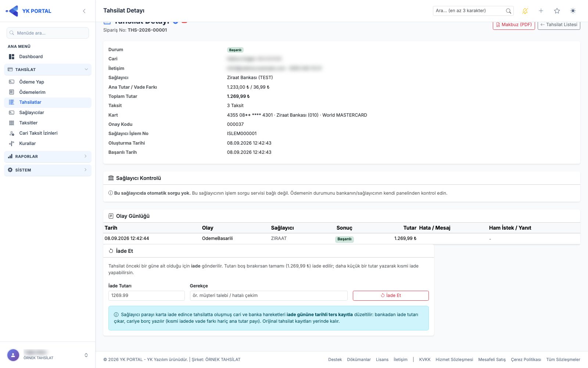
Task: Click the Gerekçe reason field
Action: coord(269,296)
